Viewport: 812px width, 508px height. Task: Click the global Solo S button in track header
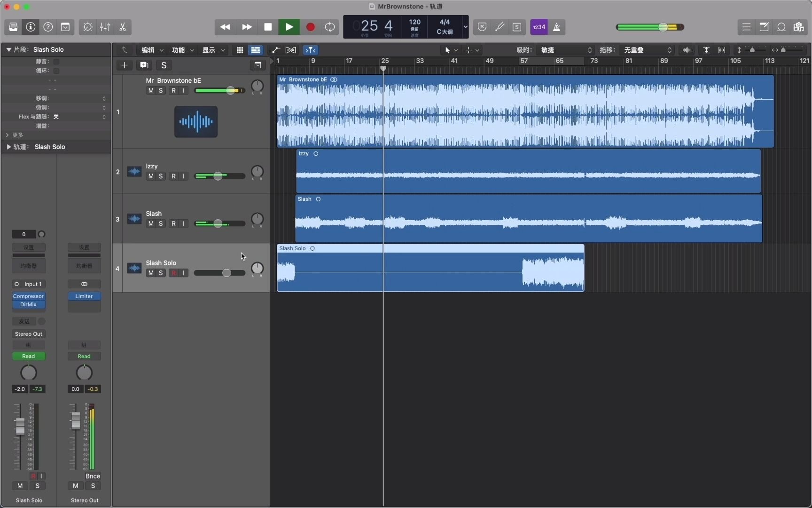pos(164,65)
